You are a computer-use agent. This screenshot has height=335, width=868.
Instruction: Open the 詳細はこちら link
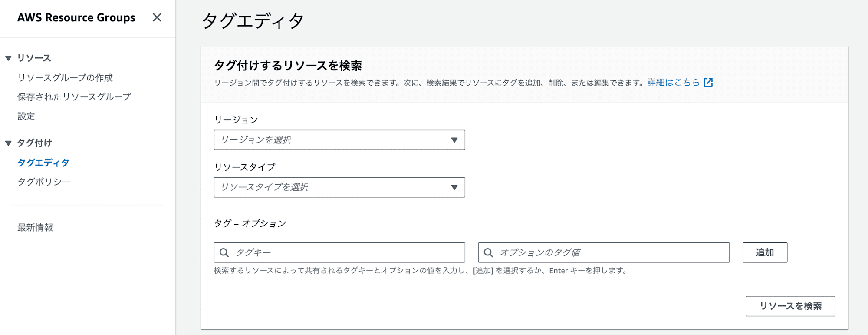click(x=674, y=82)
